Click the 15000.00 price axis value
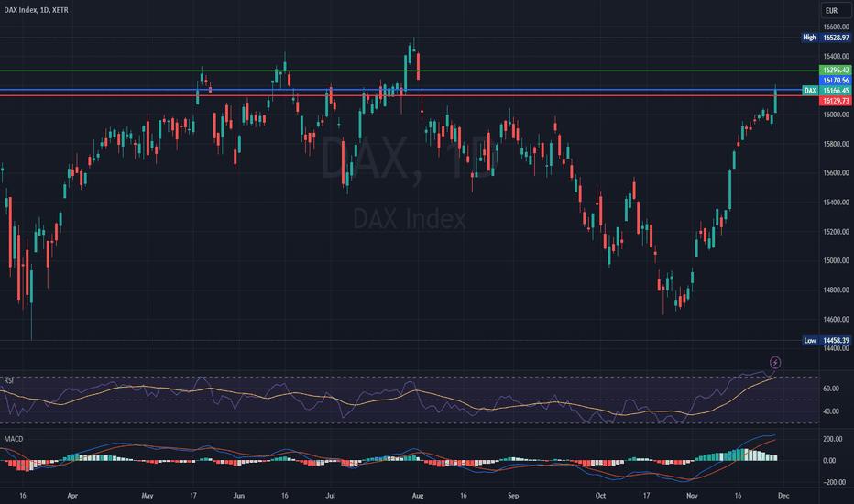Screen dimensions: 854x504 pyautogui.click(x=836, y=261)
